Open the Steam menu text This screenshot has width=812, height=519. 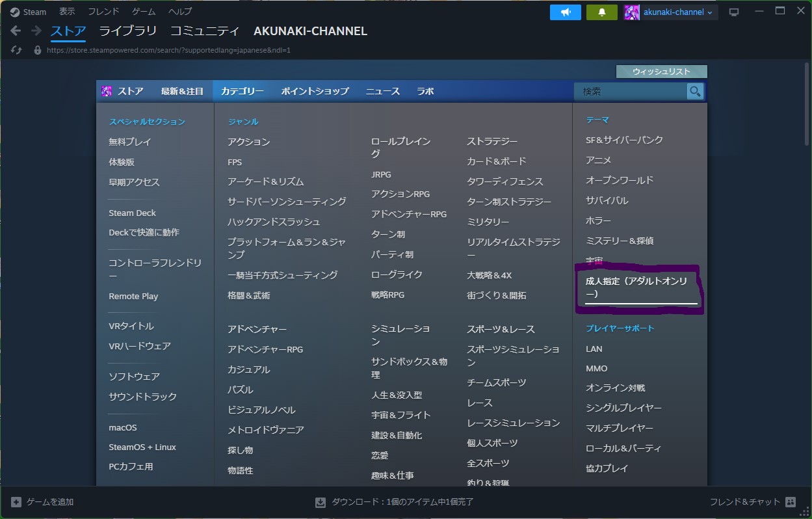point(35,12)
